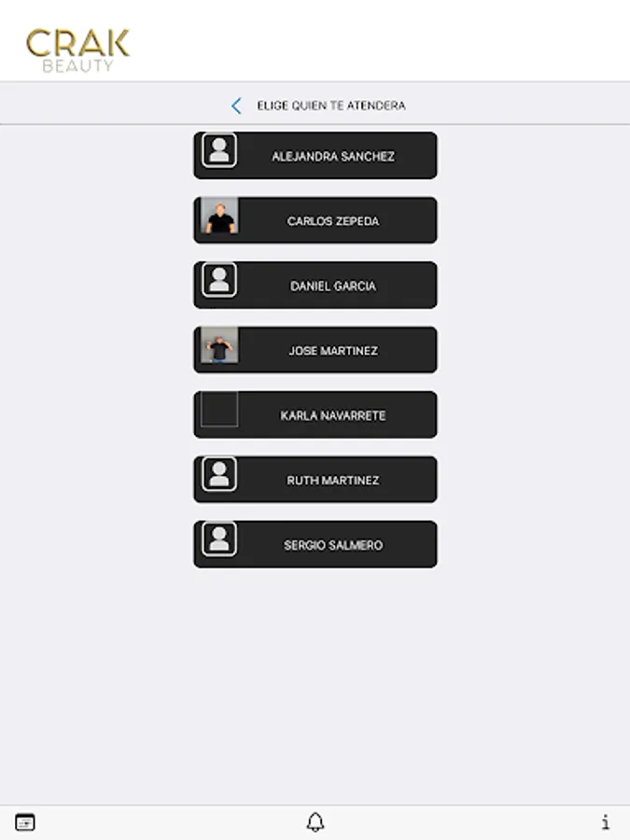
Task: Open the notifications bell icon
Action: [315, 821]
